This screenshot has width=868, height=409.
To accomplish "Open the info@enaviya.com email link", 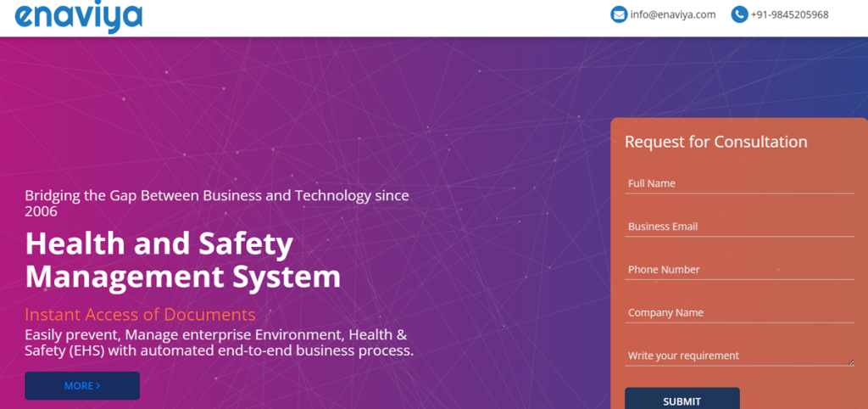I will [x=672, y=15].
